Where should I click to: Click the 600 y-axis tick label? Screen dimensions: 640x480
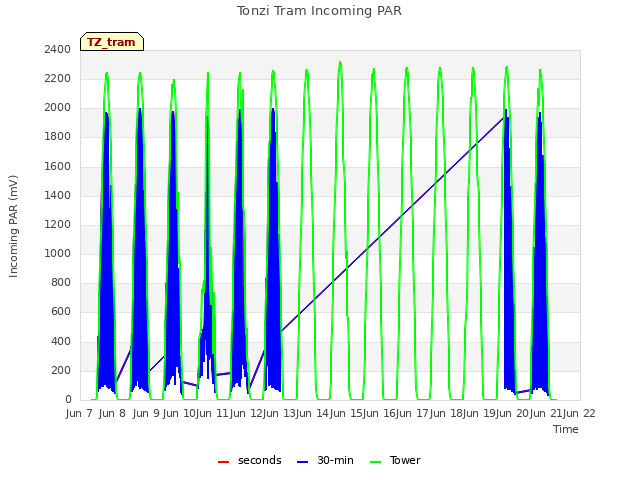pos(61,312)
